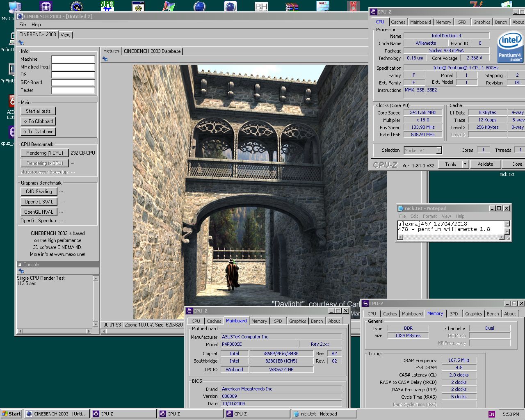Screen dimensions: 525x420
Task: Run the OpenGL SW-L test
Action: click(x=39, y=202)
